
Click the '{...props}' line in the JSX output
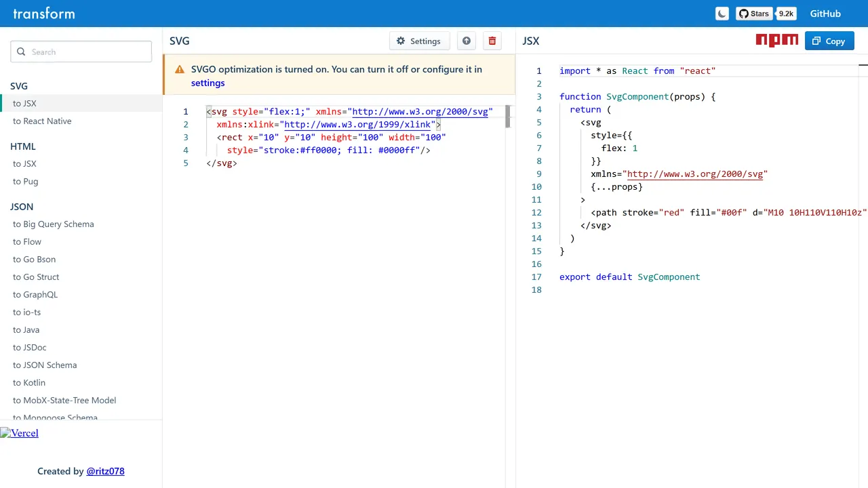[x=616, y=186]
